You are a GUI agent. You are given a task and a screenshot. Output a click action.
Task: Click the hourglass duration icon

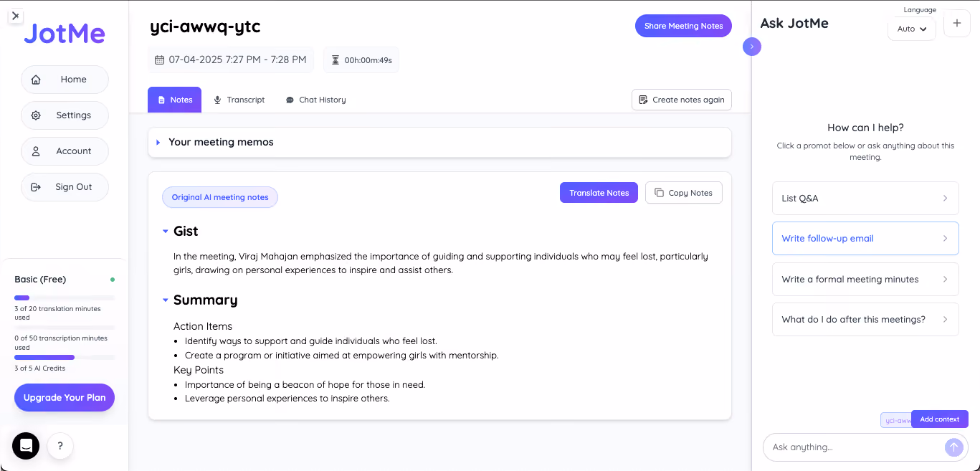pyautogui.click(x=336, y=60)
